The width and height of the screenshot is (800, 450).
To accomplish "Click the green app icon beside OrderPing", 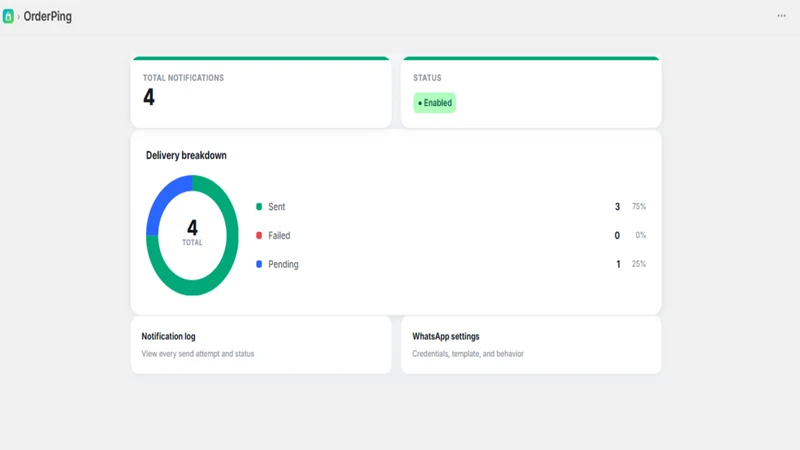I will (8, 16).
